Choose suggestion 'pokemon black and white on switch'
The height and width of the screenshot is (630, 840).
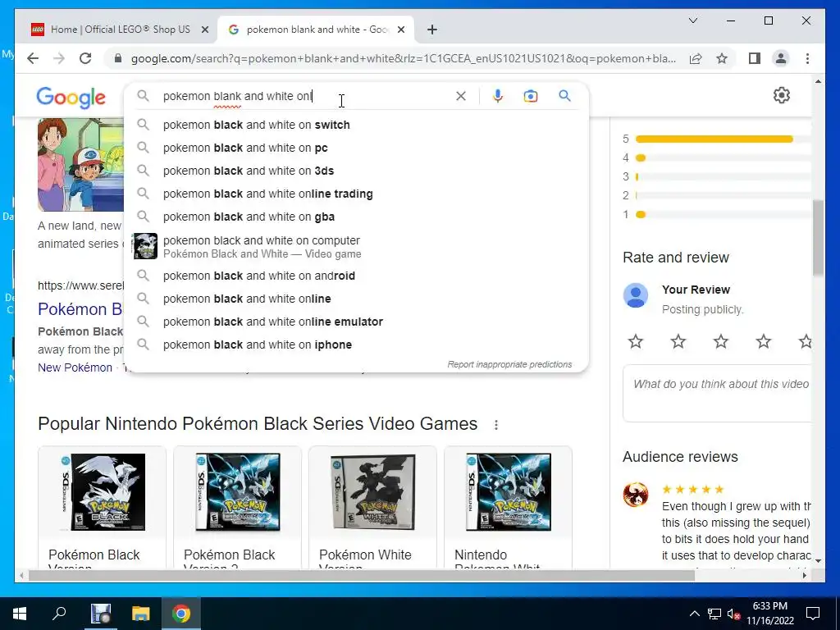(356, 125)
